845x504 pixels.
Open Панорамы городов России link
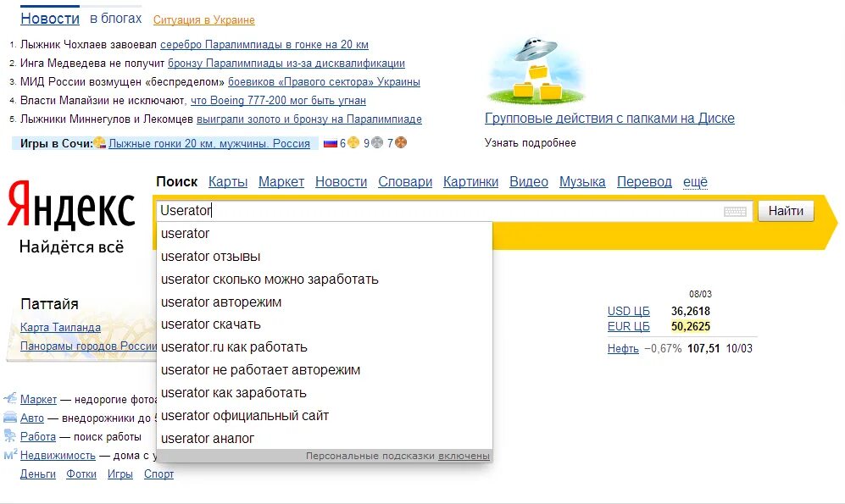[x=88, y=346]
